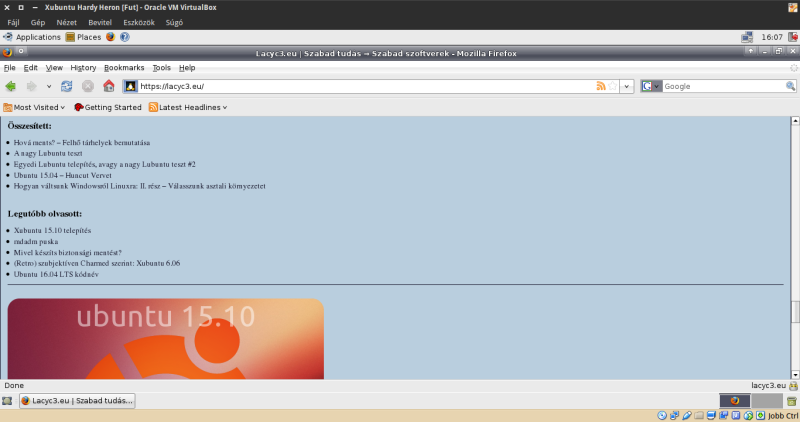Viewport: 800px width, 422px height.
Task: Subscribe via the orange RSS feed icon
Action: coord(601,86)
